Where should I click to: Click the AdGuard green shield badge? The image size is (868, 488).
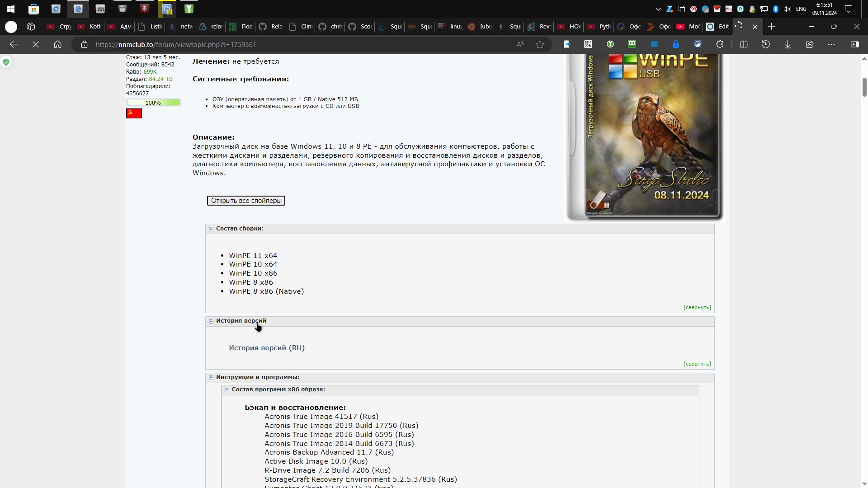point(6,62)
